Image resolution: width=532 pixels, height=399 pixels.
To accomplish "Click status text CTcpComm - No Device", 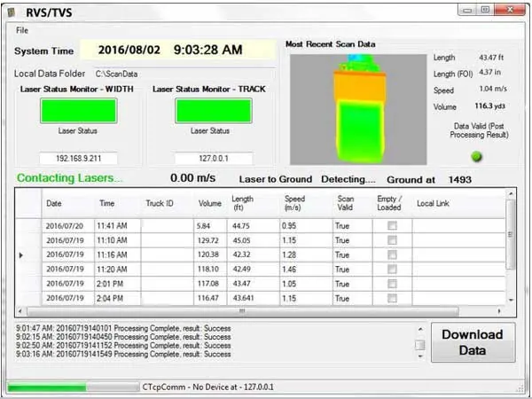I will pos(208,387).
